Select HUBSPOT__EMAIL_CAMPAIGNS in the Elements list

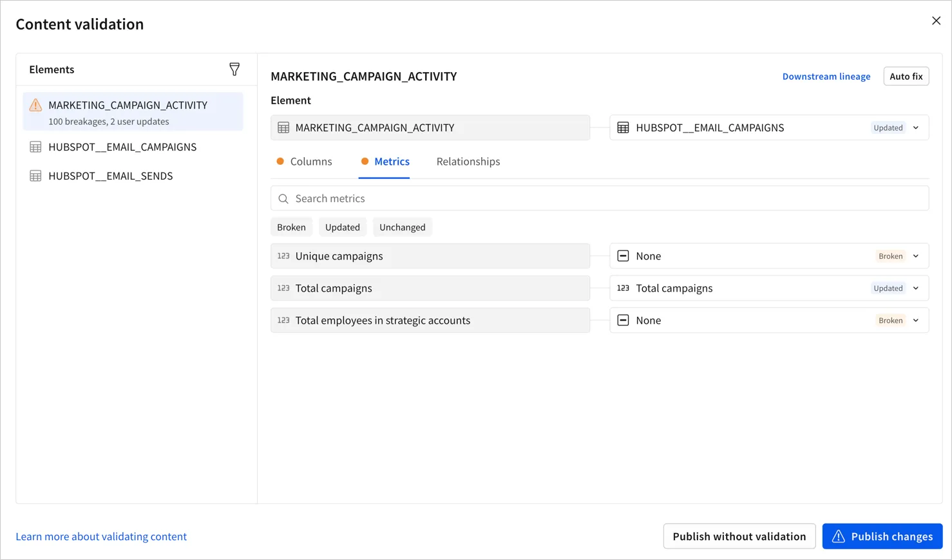[x=133, y=147]
